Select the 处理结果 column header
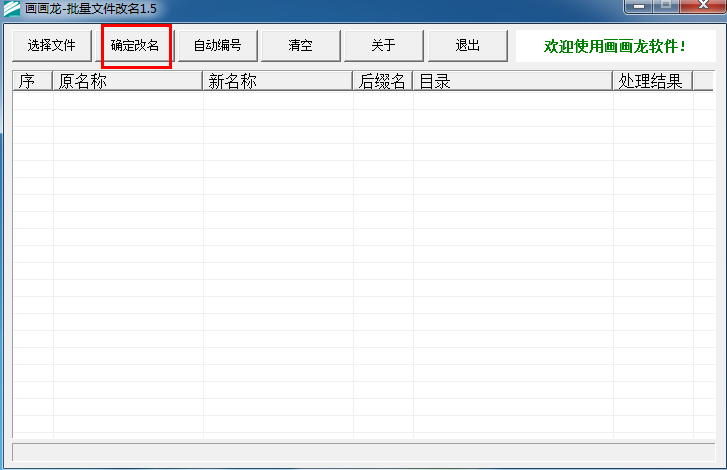The image size is (727, 470). click(653, 81)
